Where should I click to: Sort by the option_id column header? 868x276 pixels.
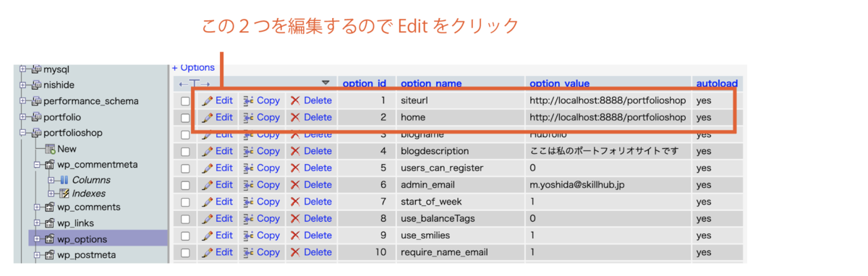pos(364,83)
